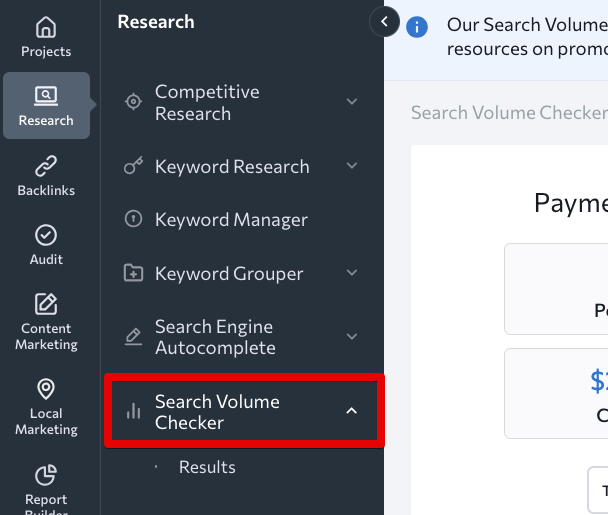Image resolution: width=608 pixels, height=515 pixels.
Task: Open Results under Search Volume Checker
Action: pyautogui.click(x=207, y=467)
